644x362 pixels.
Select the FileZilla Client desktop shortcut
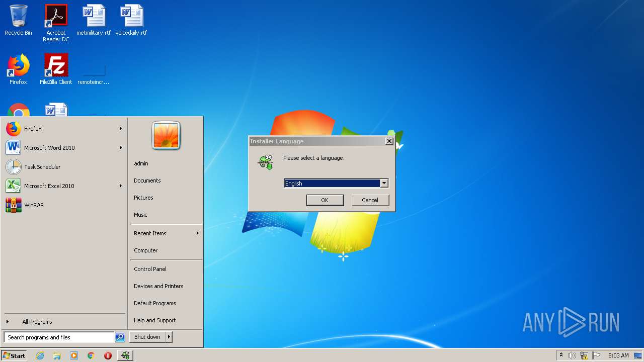click(x=56, y=69)
